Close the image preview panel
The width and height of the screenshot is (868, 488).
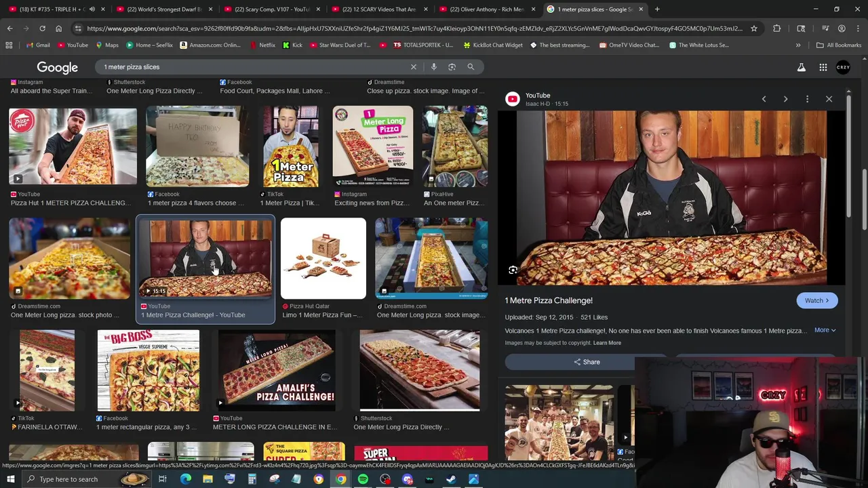click(x=829, y=99)
